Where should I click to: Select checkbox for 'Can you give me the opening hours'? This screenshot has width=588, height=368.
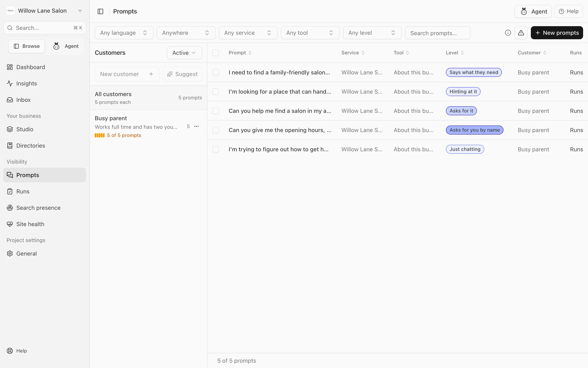point(216,130)
